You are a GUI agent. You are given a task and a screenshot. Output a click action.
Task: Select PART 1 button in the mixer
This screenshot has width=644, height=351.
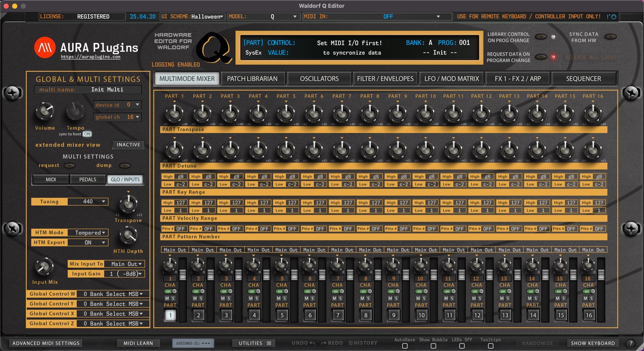pos(170,315)
